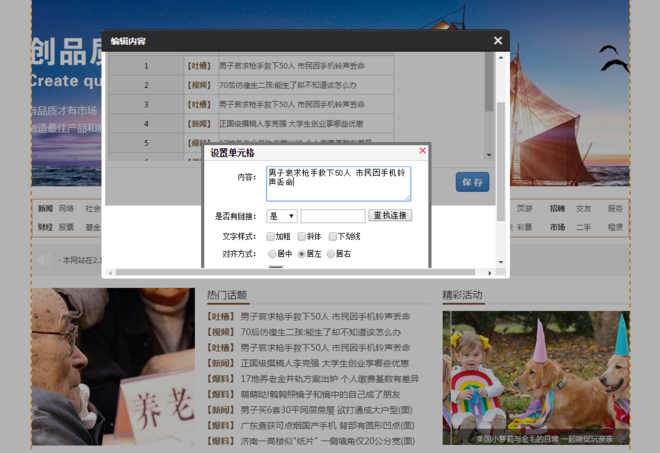Click the right arrow of horizontal scrollbar

pyautogui.click(x=490, y=273)
